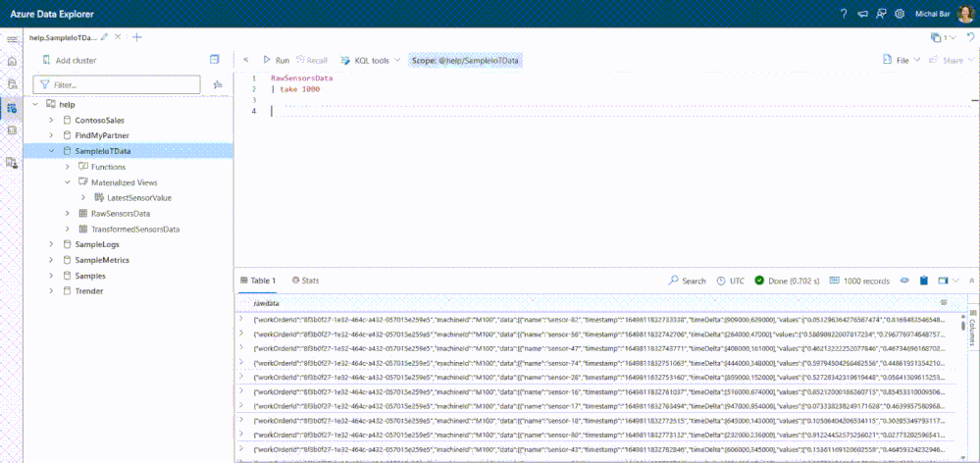
Task: Click Scope @help/SampleIoTData label
Action: 466,60
